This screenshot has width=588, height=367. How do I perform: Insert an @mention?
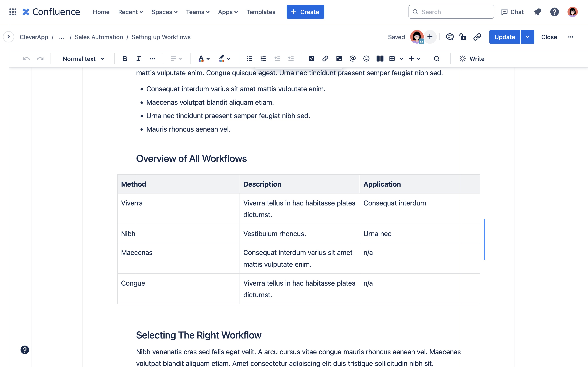(x=353, y=58)
